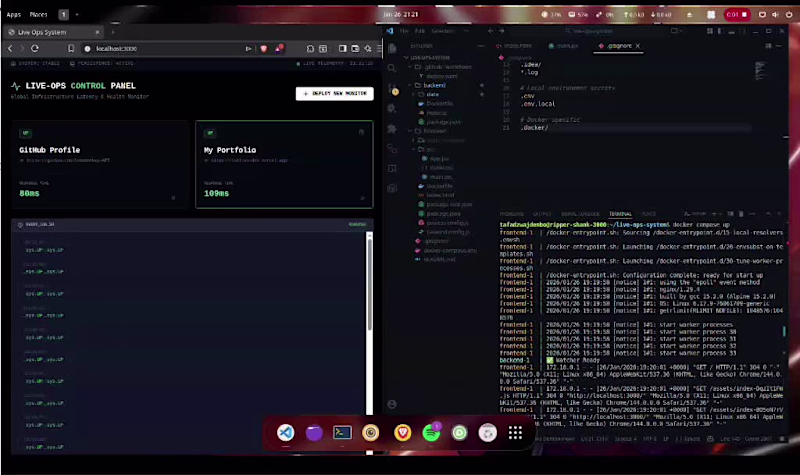Delete the My Portfolio monitor via trash icon
The image size is (800, 475).
(361, 132)
